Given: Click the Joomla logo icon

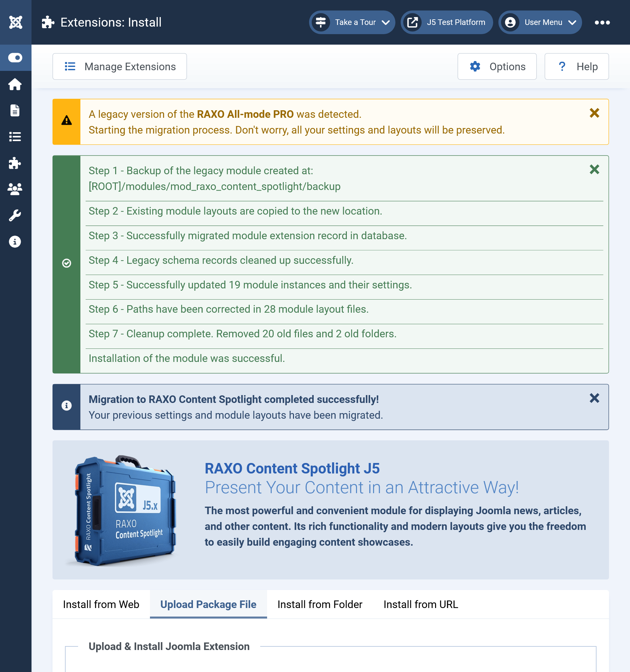Looking at the screenshot, I should coord(15,22).
